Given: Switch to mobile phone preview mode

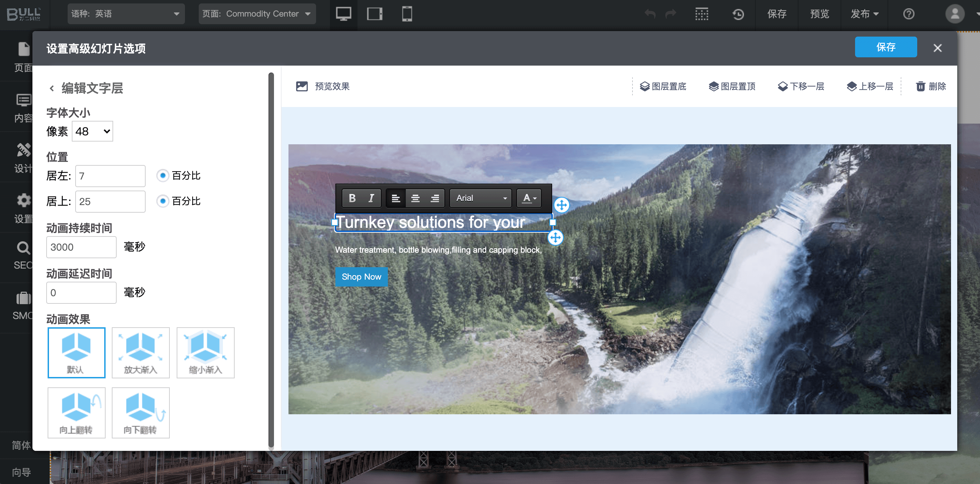Looking at the screenshot, I should coord(407,14).
